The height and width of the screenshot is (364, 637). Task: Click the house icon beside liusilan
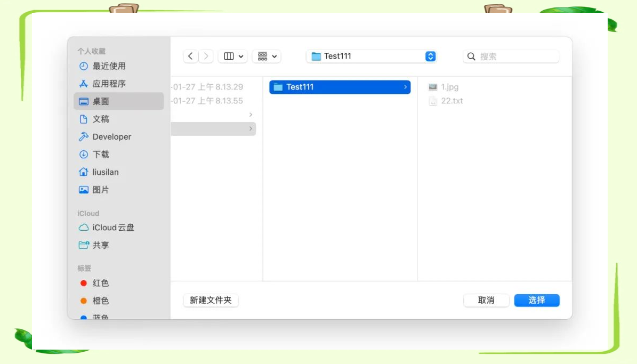click(x=83, y=172)
